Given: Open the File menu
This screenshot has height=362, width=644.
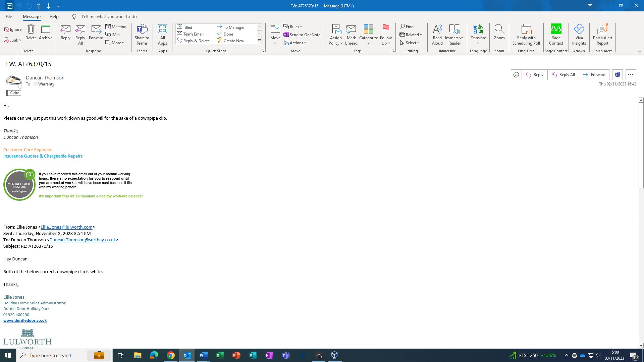Looking at the screenshot, I should [x=9, y=16].
